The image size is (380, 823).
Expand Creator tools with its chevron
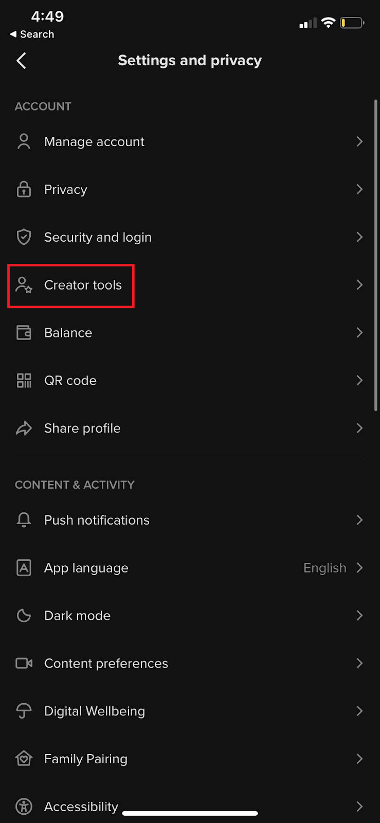coord(360,285)
